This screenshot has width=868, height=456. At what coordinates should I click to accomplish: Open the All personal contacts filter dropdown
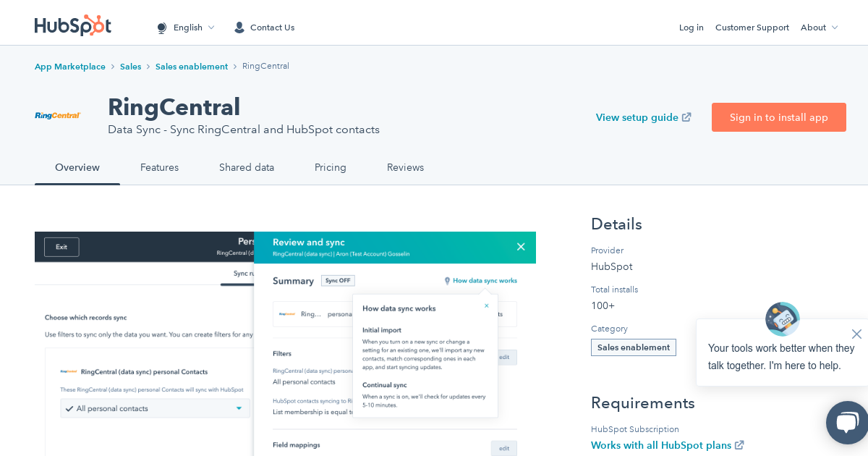(x=239, y=408)
